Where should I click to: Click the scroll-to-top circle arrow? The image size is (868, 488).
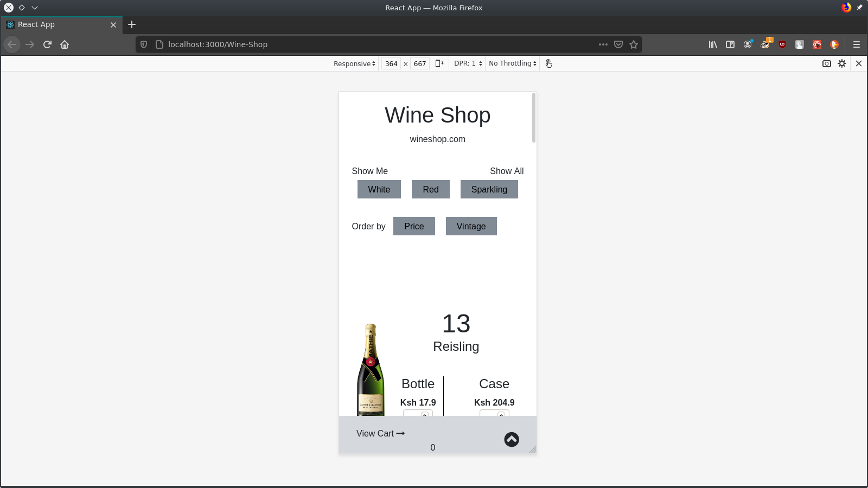click(511, 439)
